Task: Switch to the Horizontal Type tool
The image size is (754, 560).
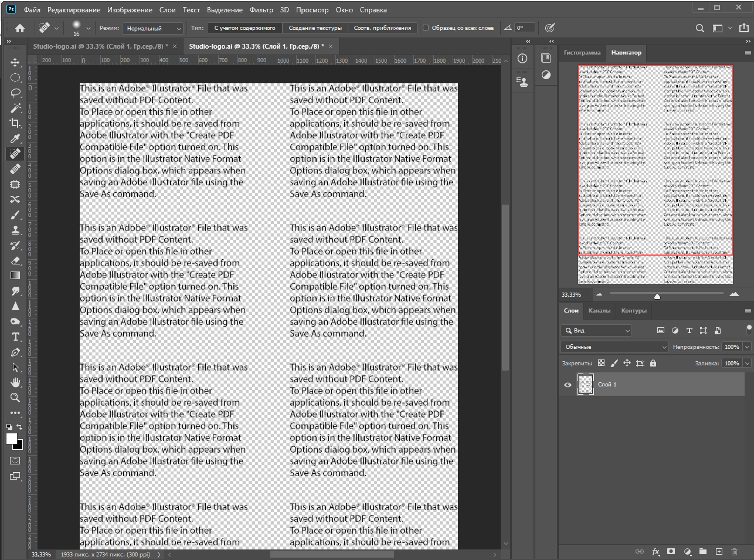Action: click(15, 337)
